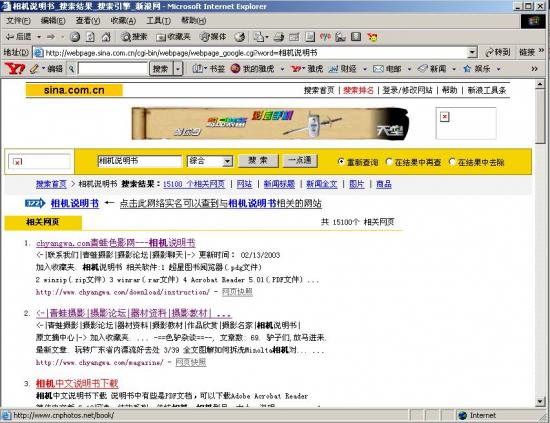Click the Stop loading toolbar icon

[75, 37]
